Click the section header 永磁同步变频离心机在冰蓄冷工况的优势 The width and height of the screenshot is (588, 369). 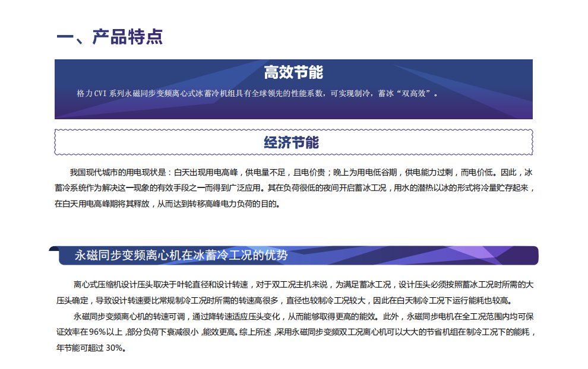tap(181, 255)
